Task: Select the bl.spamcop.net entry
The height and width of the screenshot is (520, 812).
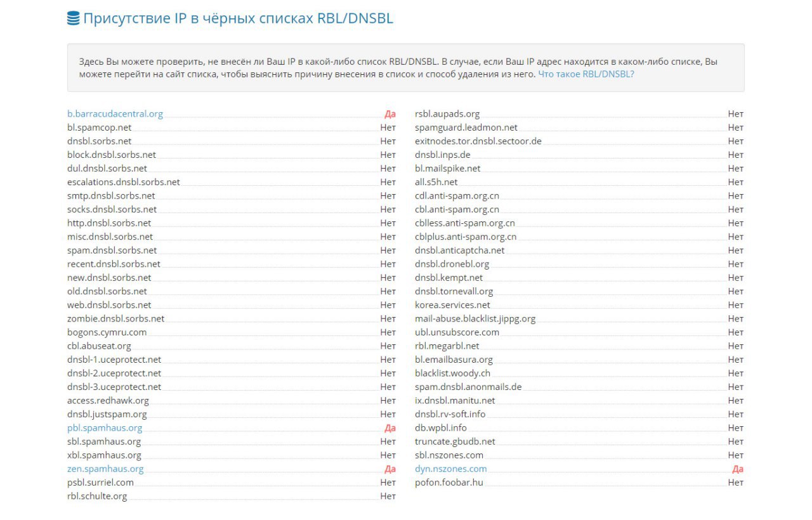Action: 100,127
